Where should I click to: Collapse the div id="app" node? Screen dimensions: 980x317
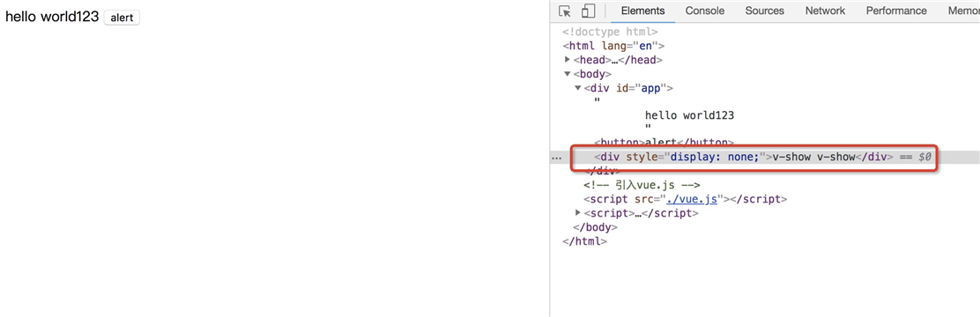pyautogui.click(x=578, y=88)
